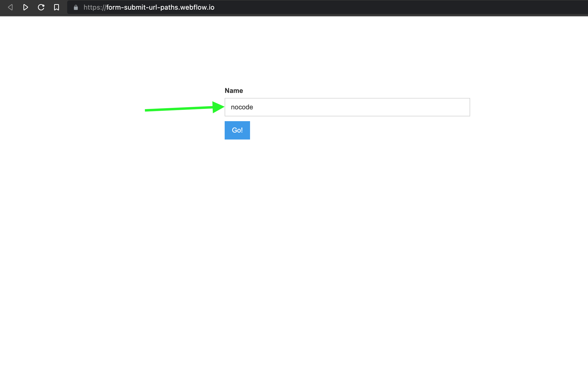Click the padlock site security icon

(76, 7)
